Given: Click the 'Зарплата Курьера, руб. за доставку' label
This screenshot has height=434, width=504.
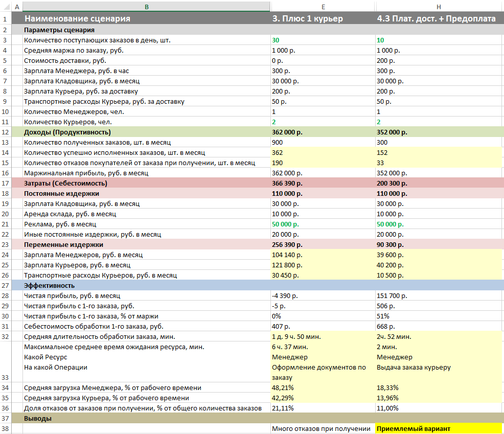Looking at the screenshot, I should coord(81,92).
